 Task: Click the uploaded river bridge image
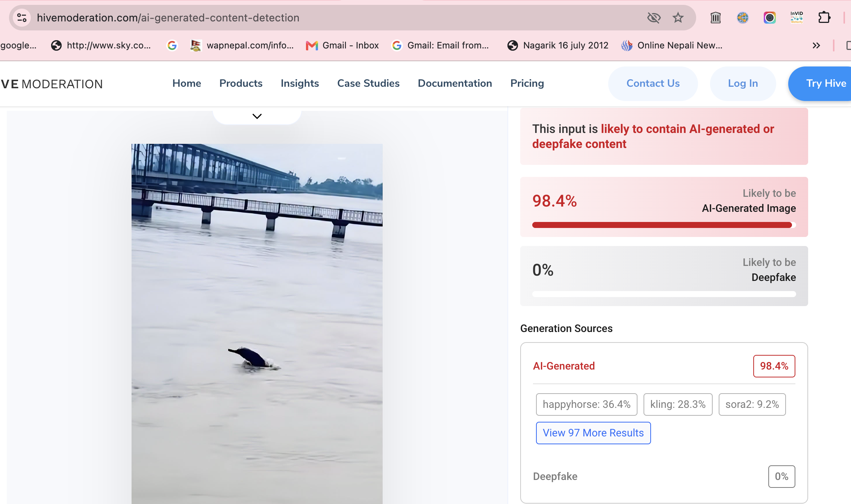(x=257, y=324)
